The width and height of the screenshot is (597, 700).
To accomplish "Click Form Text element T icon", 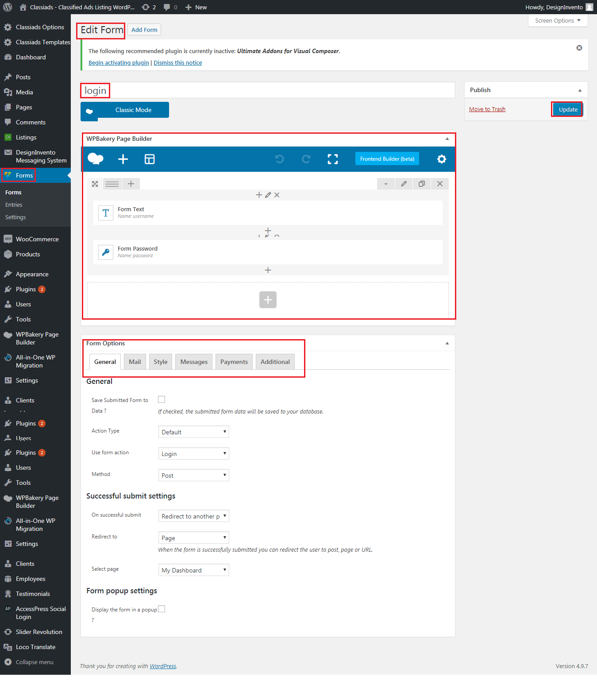I will [x=106, y=213].
